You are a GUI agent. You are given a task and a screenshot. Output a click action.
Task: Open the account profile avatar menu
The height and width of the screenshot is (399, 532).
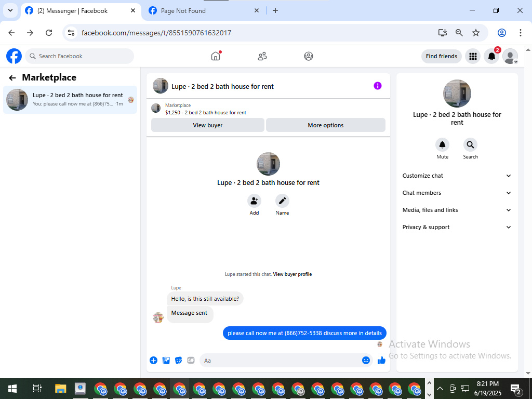click(x=510, y=56)
